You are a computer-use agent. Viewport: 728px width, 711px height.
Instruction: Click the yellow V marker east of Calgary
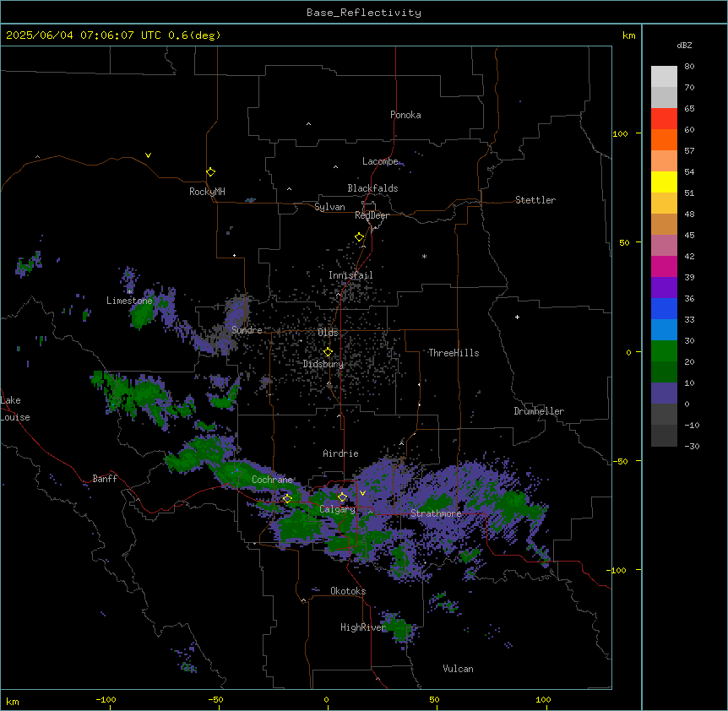[x=362, y=493]
